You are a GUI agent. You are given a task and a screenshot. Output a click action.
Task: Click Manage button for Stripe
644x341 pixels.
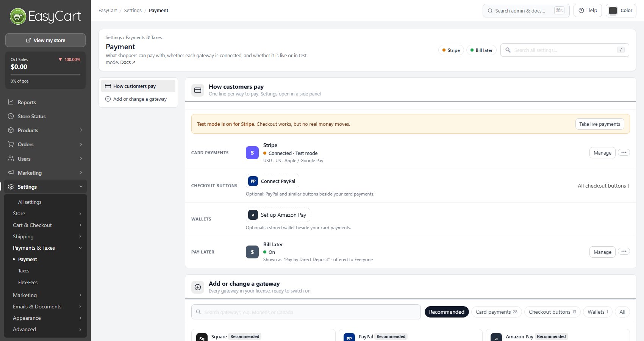602,153
